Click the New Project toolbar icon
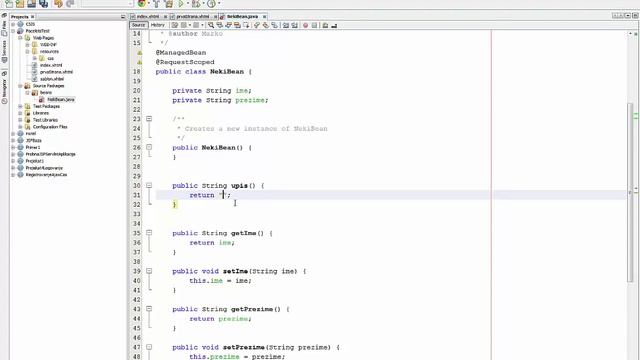The height and width of the screenshot is (360, 640). tap(20, 3)
